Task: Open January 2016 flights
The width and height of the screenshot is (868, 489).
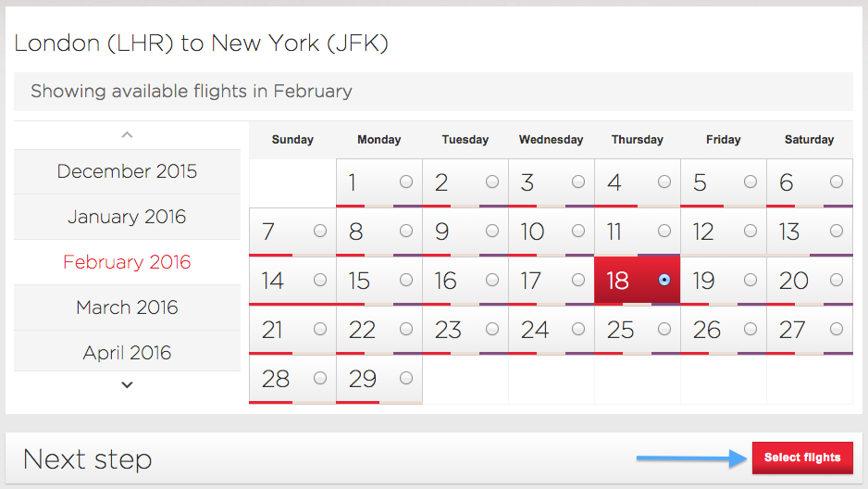Action: (x=127, y=217)
